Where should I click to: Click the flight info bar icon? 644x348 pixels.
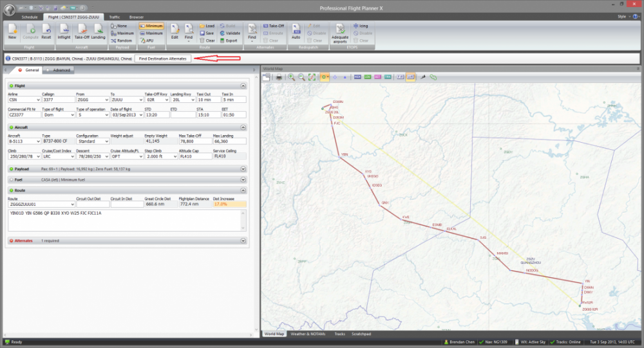coord(8,59)
